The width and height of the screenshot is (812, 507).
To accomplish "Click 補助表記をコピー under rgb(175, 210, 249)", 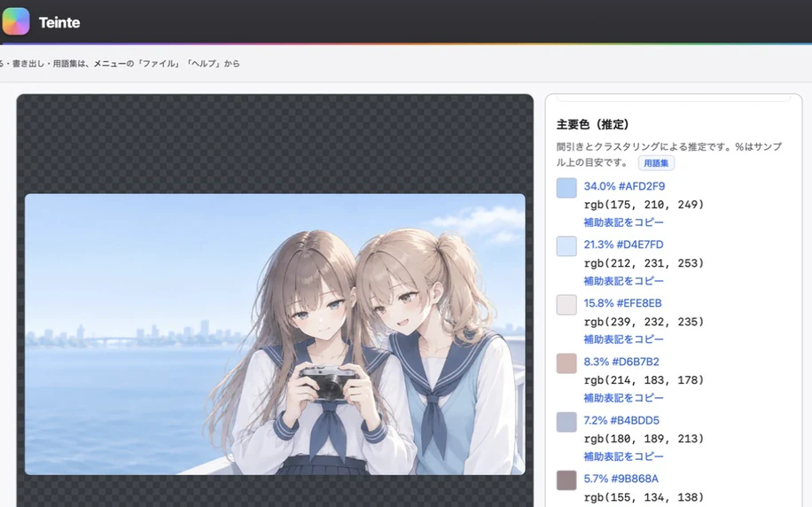I will click(x=623, y=222).
